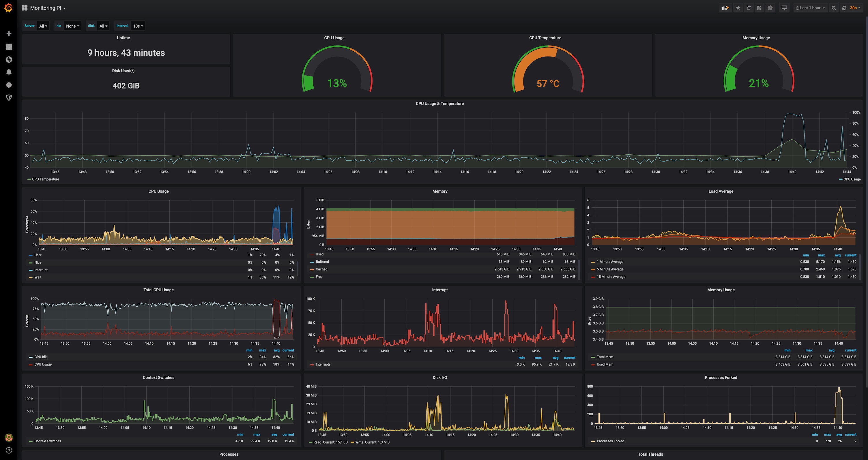Open the 30s refresh interval dropdown
Viewport: 868px width, 460px height.
(x=855, y=8)
